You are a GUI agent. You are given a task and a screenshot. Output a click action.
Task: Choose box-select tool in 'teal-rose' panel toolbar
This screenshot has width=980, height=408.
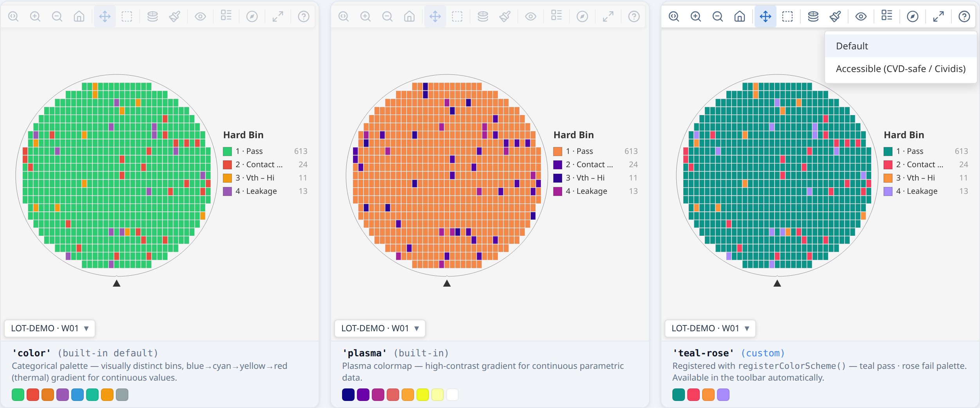click(x=787, y=16)
